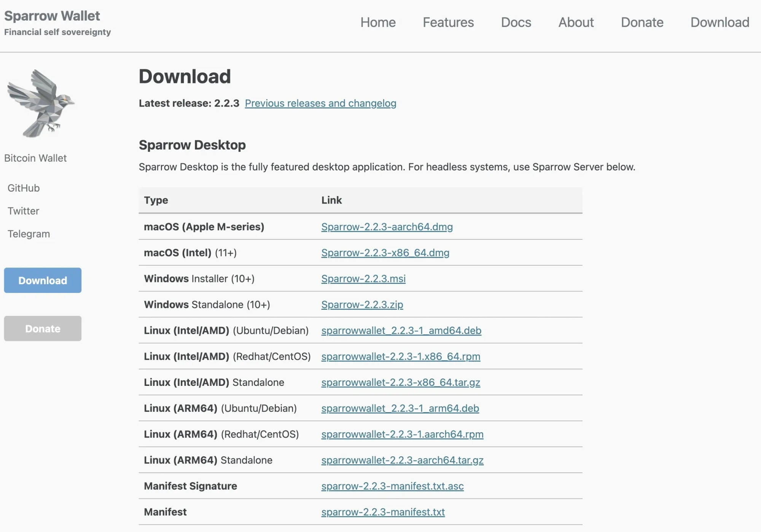The width and height of the screenshot is (761, 532).
Task: Click the 'macOS (Intel) (11+)' row label
Action: pos(190,253)
